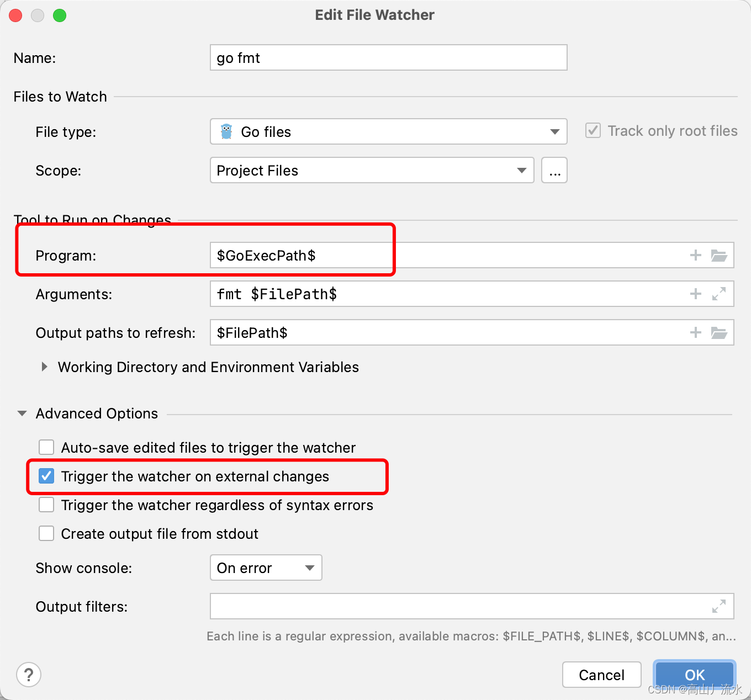Image resolution: width=751 pixels, height=700 pixels.
Task: Insert macro in Arguments field
Action: pyautogui.click(x=695, y=294)
